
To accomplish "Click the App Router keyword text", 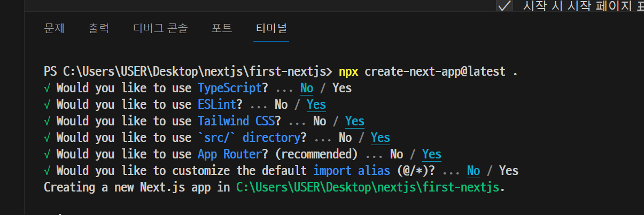I will tap(229, 154).
